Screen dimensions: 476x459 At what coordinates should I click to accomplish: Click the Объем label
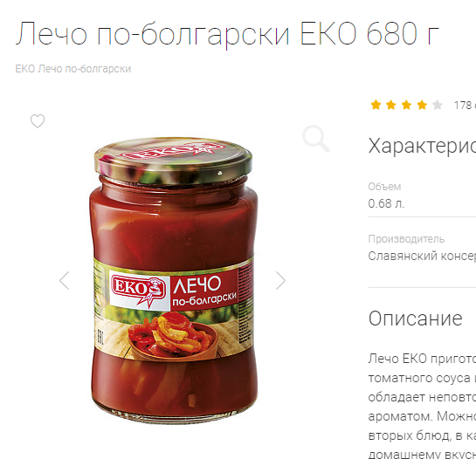click(x=384, y=186)
